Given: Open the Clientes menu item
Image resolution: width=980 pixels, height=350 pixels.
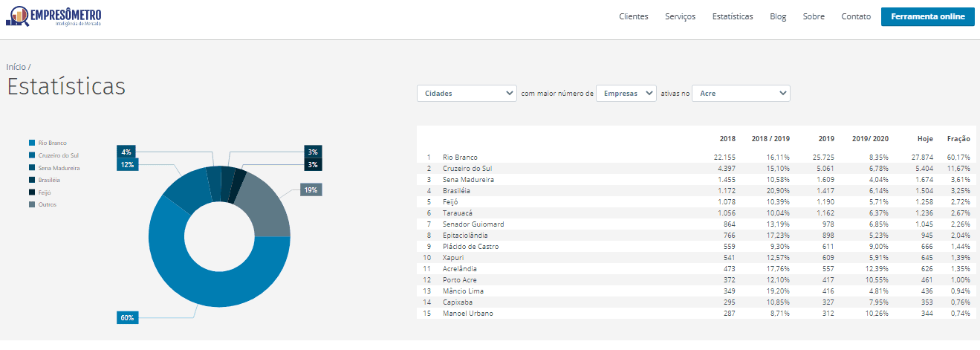Looking at the screenshot, I should 633,16.
